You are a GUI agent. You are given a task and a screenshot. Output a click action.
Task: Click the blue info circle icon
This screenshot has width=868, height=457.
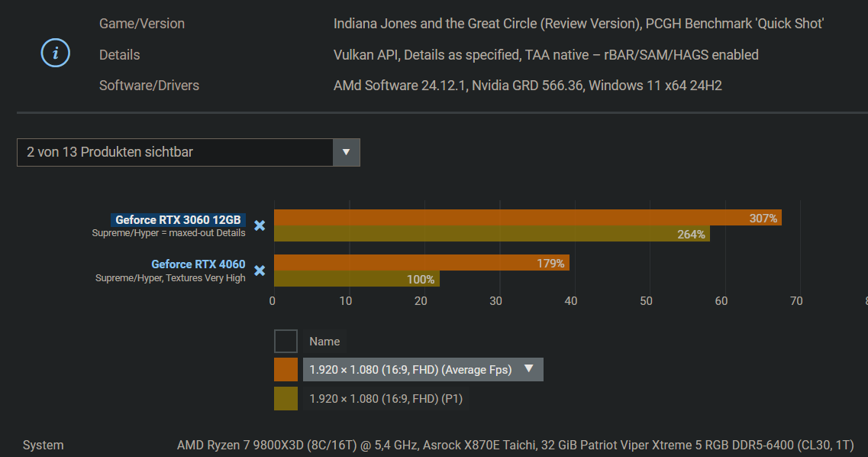(56, 53)
